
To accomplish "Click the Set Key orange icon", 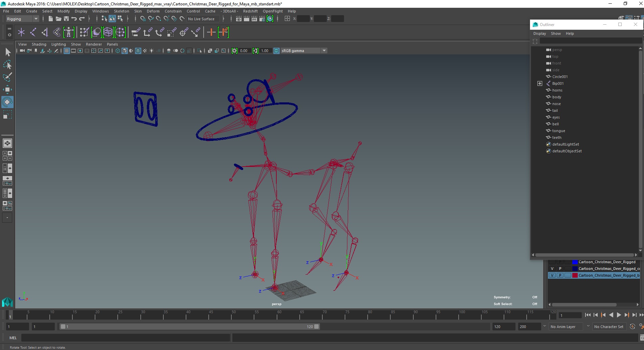I will [211, 32].
